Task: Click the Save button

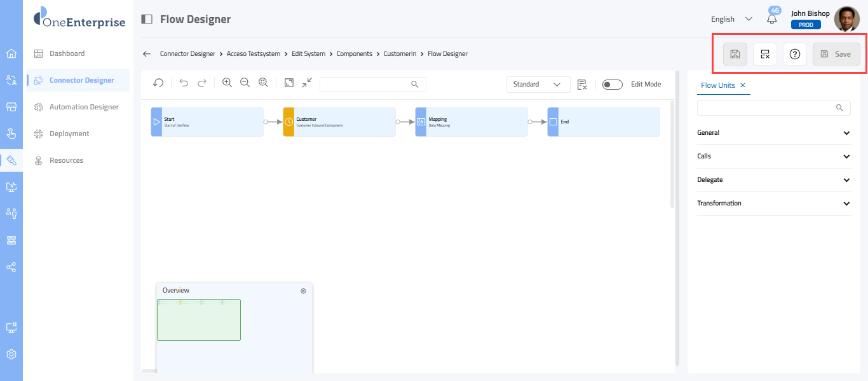Action: tap(836, 54)
